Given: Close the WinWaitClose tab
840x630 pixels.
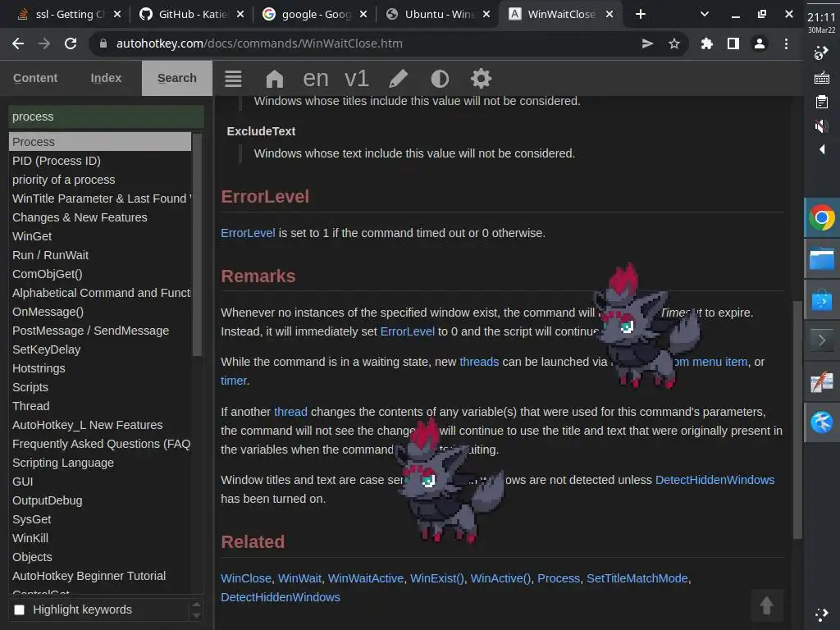Looking at the screenshot, I should [x=609, y=15].
